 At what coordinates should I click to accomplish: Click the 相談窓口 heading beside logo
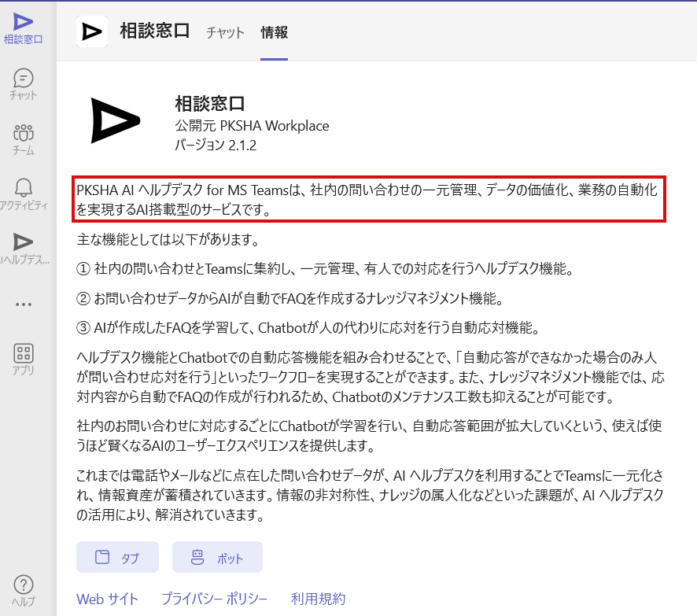tap(210, 104)
